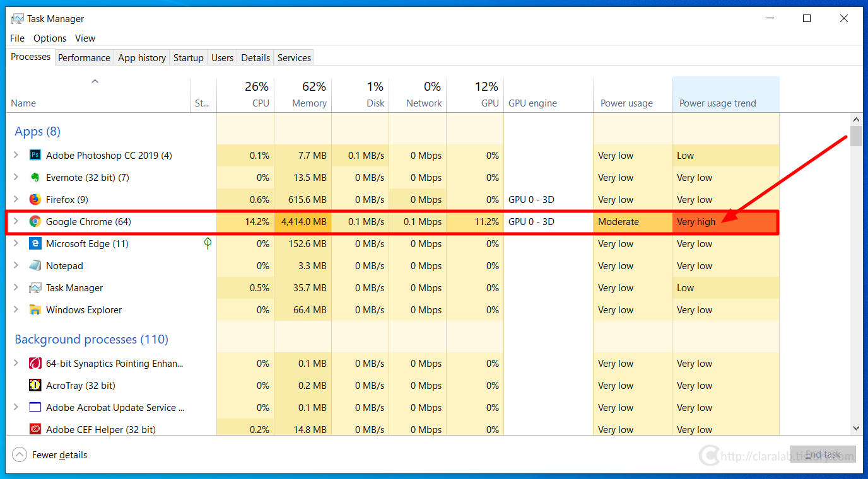Click the Background processes (110) heading
Image resolution: width=868 pixels, height=479 pixels.
pyautogui.click(x=91, y=339)
